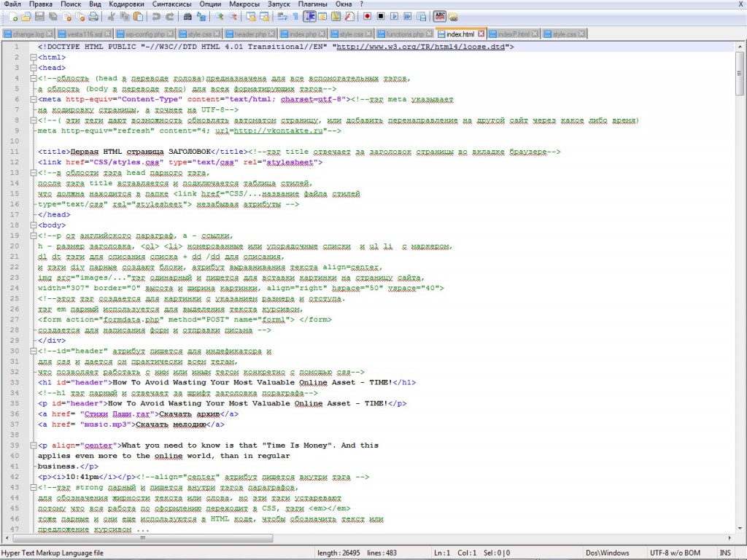The height and width of the screenshot is (560, 747).
Task: Open the Файл menu
Action: pos(12,4)
